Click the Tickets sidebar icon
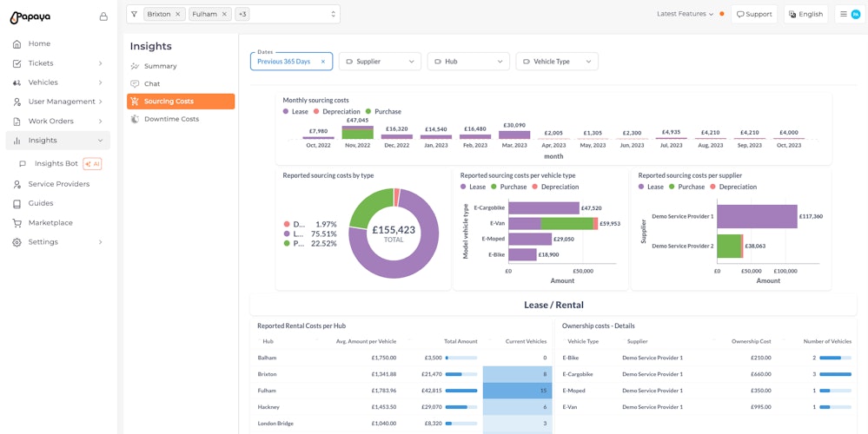 point(17,63)
